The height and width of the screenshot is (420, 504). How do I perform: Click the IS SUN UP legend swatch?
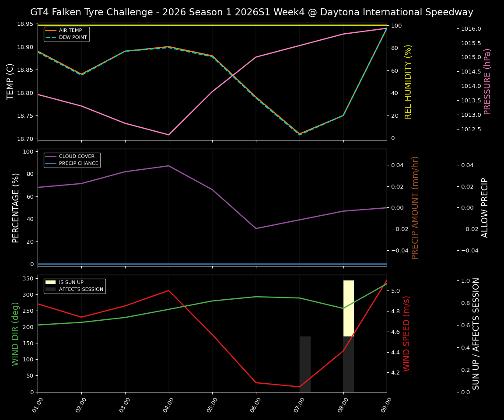tap(50, 283)
